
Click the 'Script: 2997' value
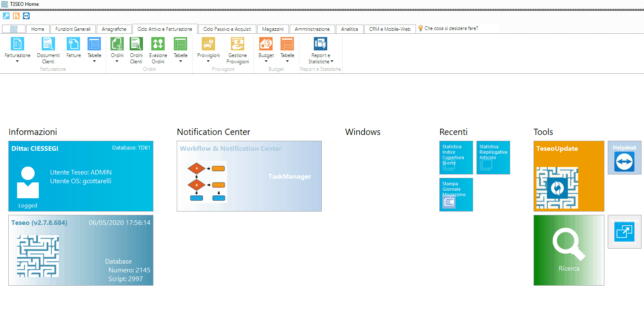pos(125,279)
